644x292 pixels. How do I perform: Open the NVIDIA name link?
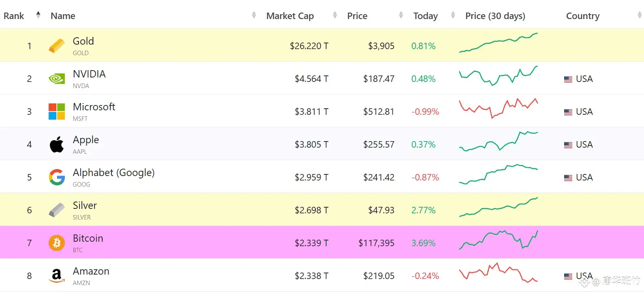click(x=89, y=74)
